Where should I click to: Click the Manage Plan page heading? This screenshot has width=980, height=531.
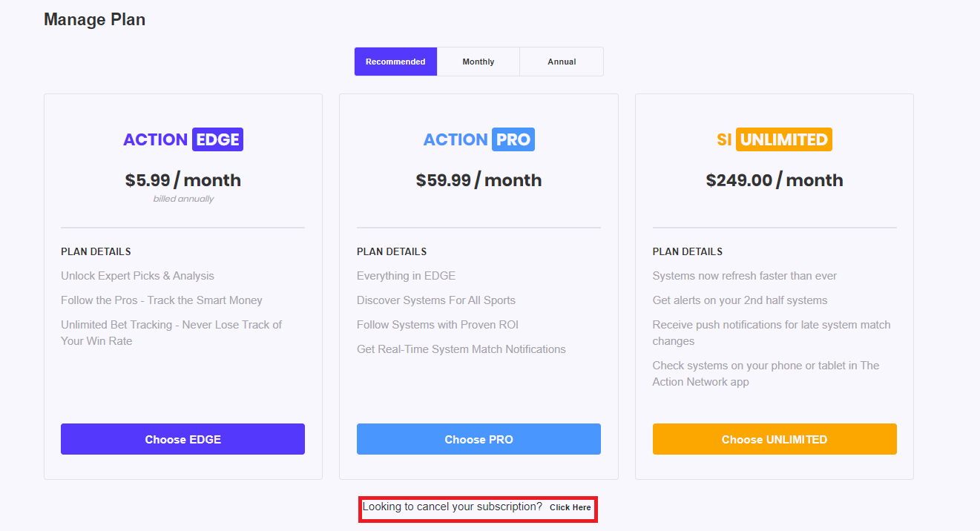94,20
